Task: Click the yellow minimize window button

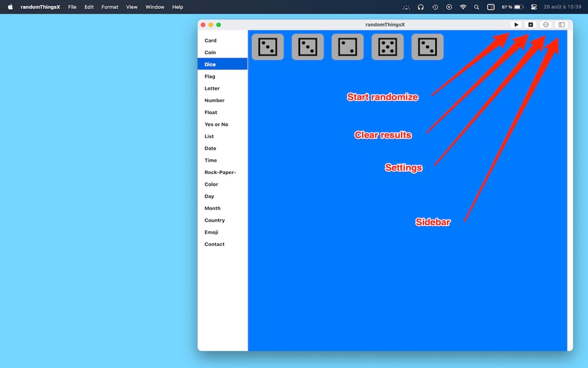Action: tap(210, 25)
